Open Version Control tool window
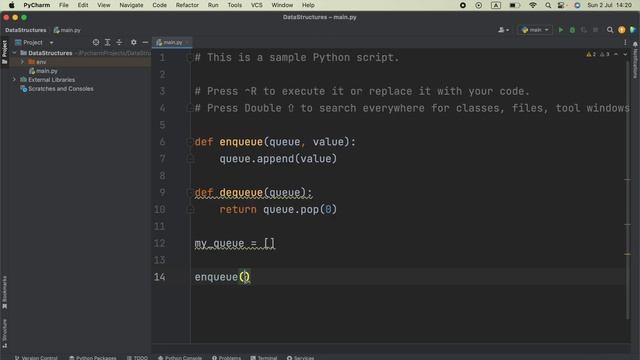The height and width of the screenshot is (360, 640). click(36, 358)
